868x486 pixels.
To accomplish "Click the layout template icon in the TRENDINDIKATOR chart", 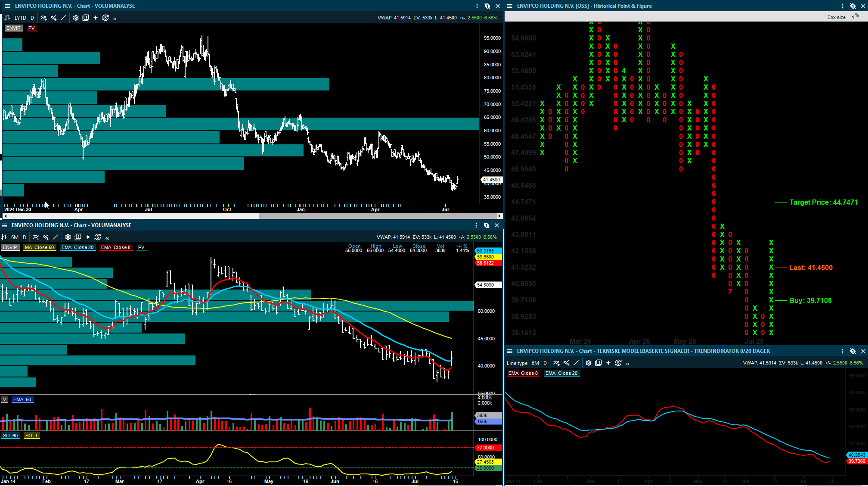I will tap(598, 363).
